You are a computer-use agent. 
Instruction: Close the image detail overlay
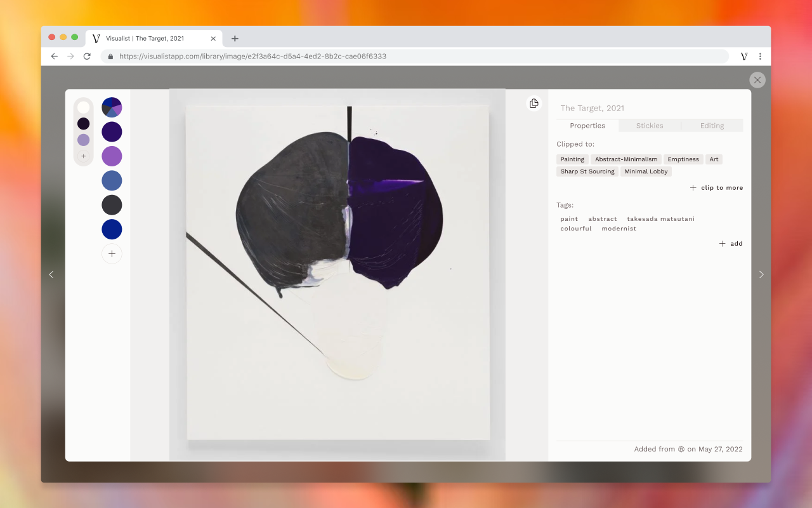757,80
